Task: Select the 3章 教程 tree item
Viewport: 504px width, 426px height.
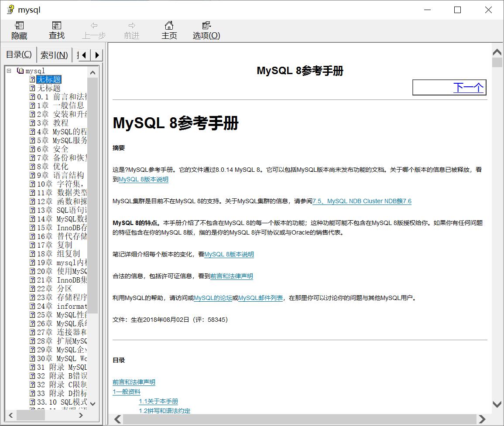Action: click(x=49, y=123)
